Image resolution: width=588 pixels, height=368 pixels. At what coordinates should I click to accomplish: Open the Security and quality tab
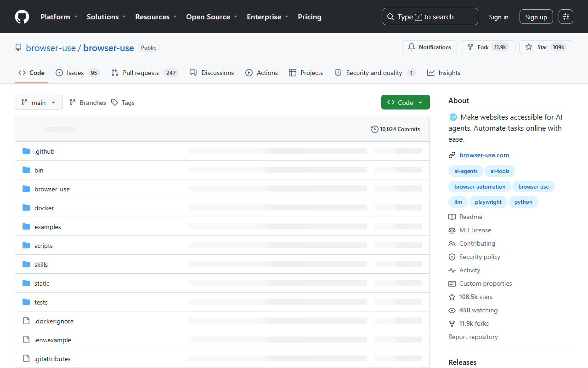[375, 73]
